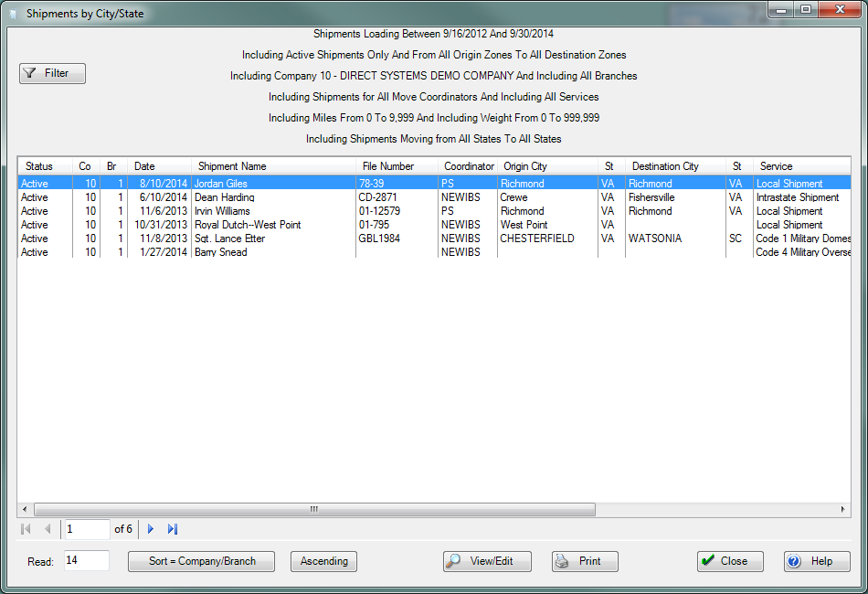
Task: Go to the previous page arrow
Action: click(48, 529)
